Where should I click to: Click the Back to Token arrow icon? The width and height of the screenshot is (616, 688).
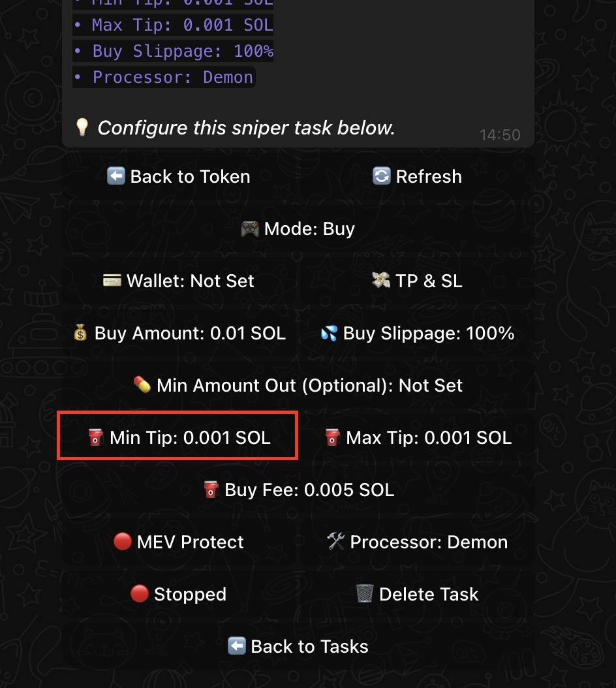tap(116, 176)
